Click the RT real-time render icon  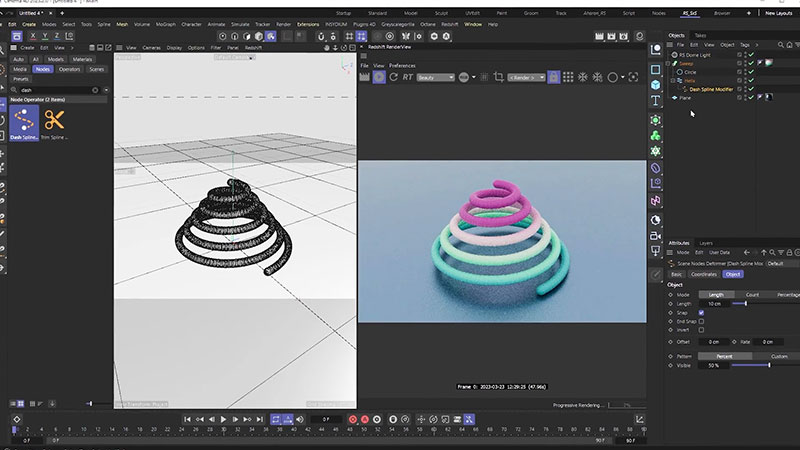[x=407, y=77]
